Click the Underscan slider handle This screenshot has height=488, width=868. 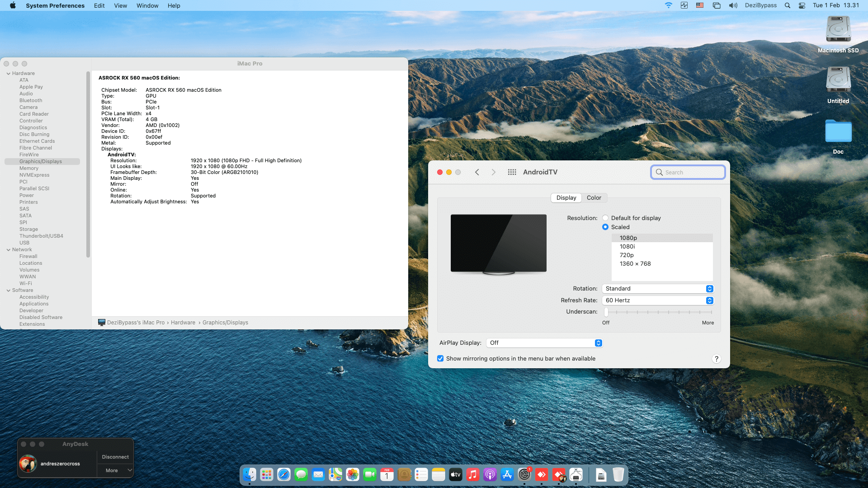[606, 312]
